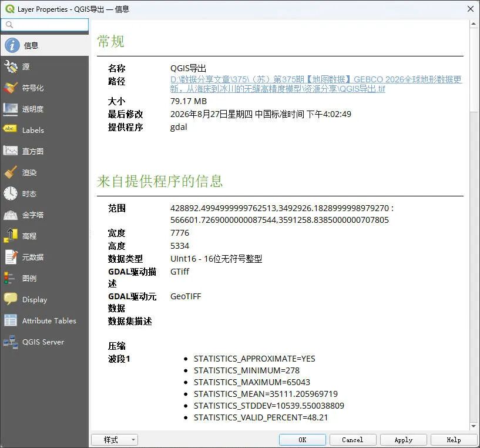480x448 pixels.
Task: Open the Attribute Tables icon
Action: (11, 320)
